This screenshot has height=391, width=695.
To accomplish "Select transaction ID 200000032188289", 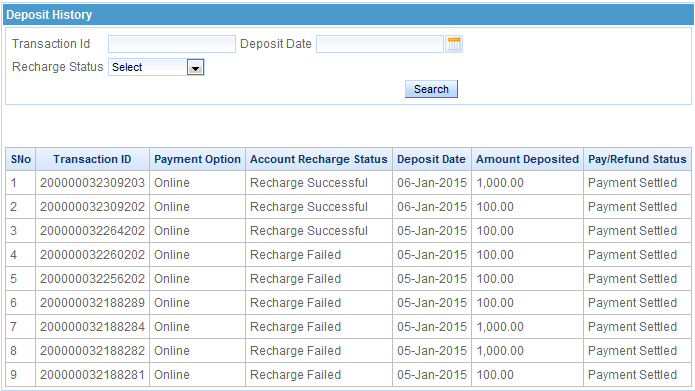I will tap(93, 302).
